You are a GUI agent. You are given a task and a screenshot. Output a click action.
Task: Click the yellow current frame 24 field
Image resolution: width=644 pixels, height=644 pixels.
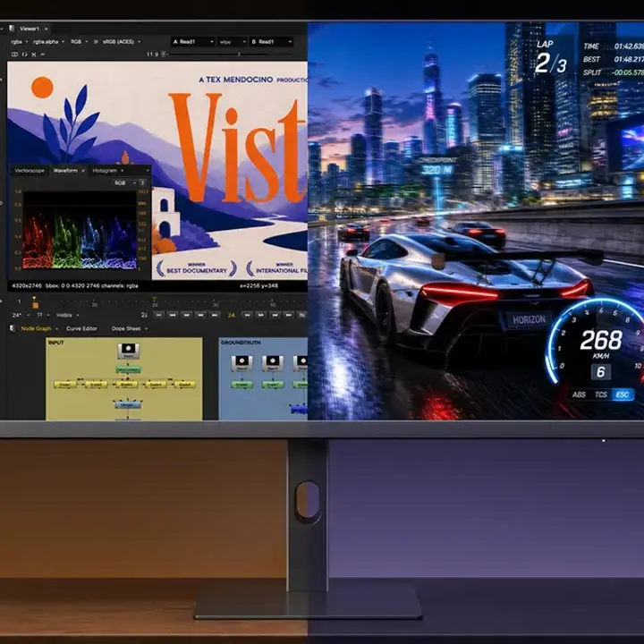coord(232,315)
